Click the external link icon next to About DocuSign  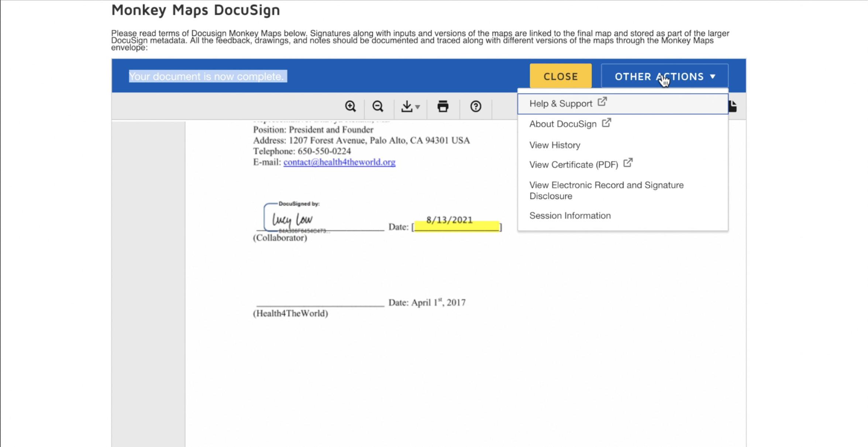pyautogui.click(x=606, y=122)
